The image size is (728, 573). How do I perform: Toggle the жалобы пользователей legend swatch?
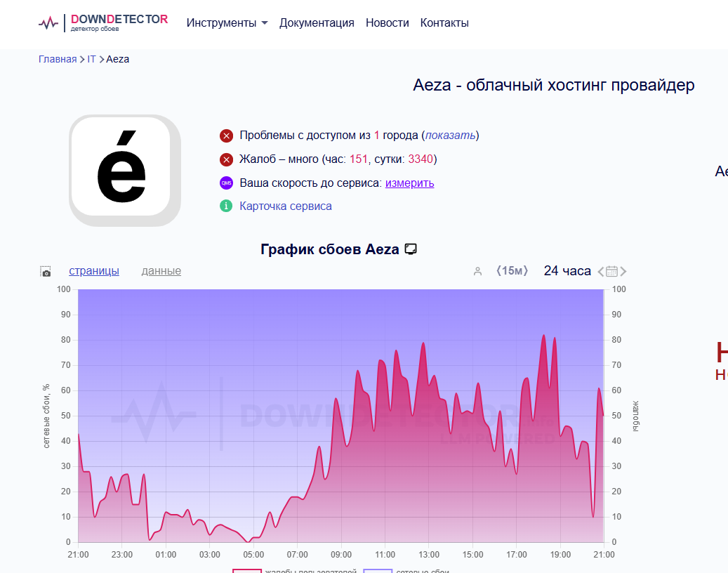246,571
